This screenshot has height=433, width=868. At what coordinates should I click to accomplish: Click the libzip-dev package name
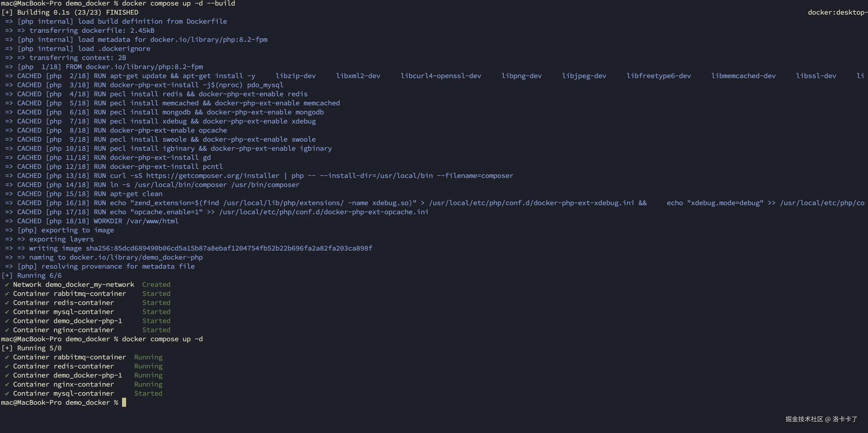(x=296, y=76)
